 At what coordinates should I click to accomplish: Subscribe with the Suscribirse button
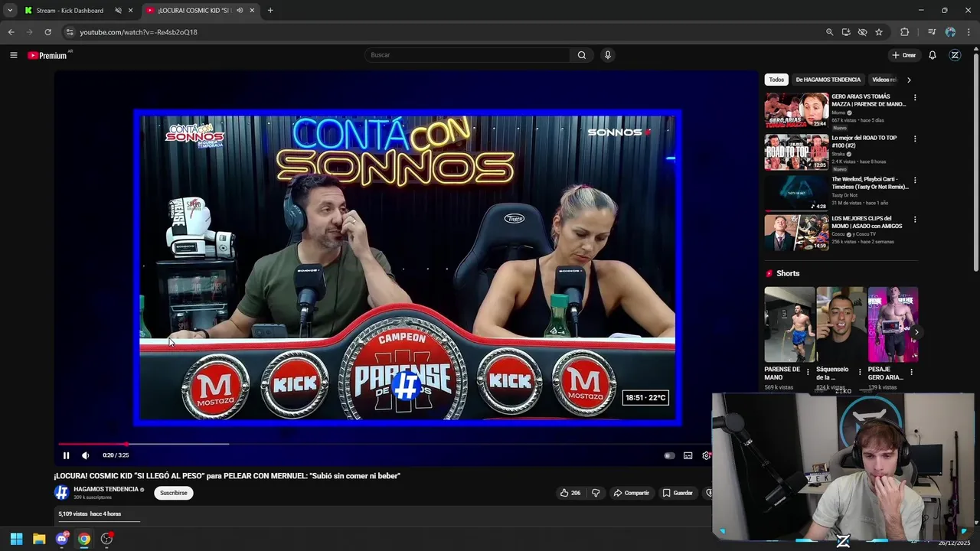(174, 493)
